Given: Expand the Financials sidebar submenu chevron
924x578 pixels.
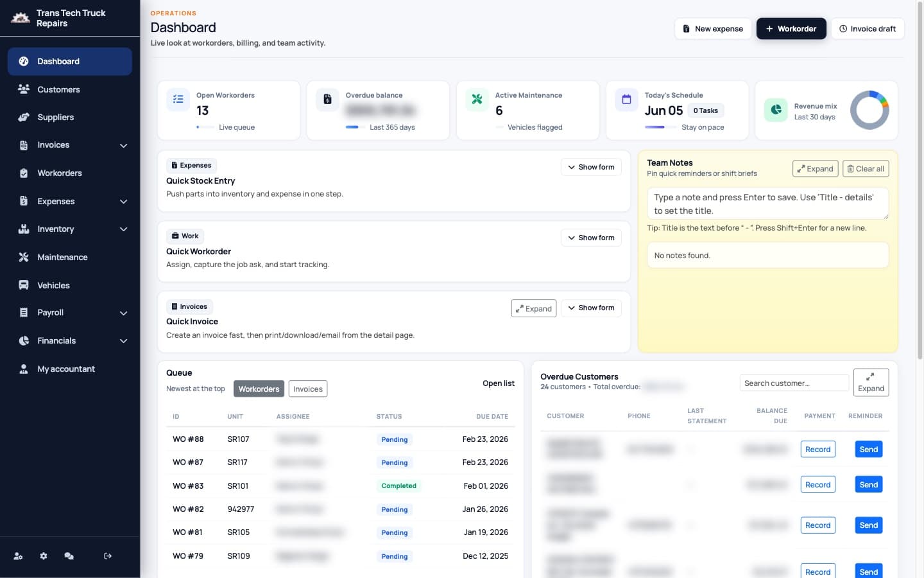Looking at the screenshot, I should (124, 341).
